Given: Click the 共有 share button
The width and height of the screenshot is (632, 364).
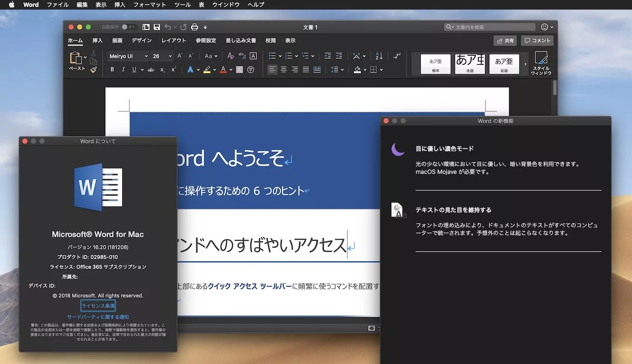Looking at the screenshot, I should point(505,41).
